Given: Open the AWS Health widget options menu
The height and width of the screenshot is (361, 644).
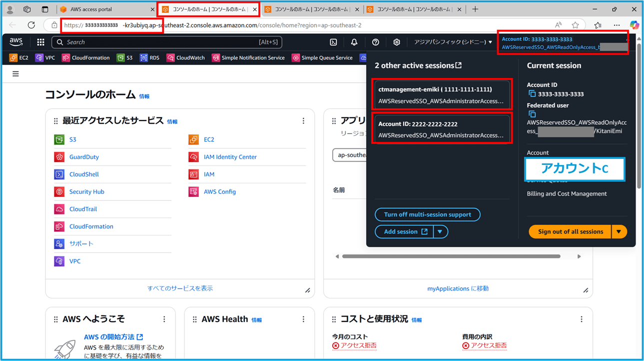Looking at the screenshot, I should [303, 319].
